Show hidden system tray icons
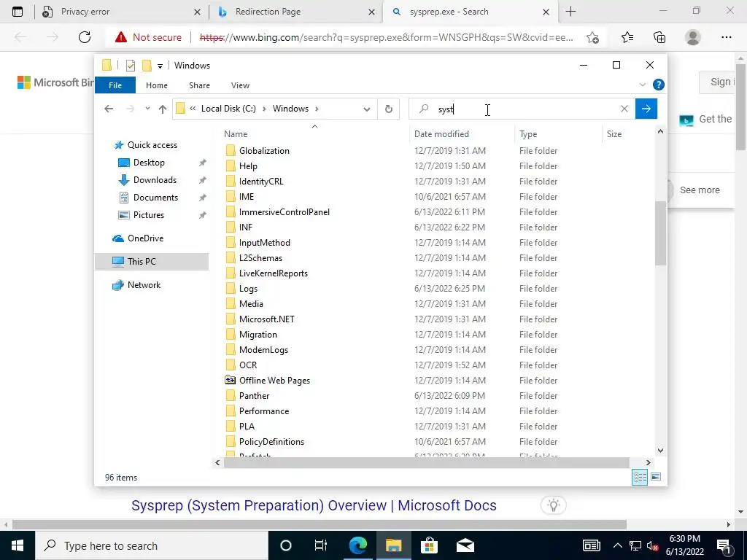Screen dimensions: 747x560 [x=617, y=545]
